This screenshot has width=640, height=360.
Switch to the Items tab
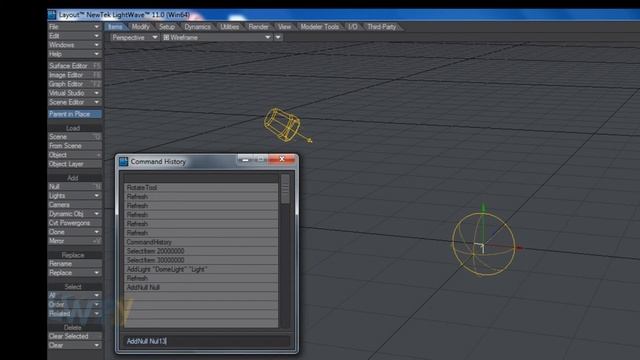tap(115, 27)
